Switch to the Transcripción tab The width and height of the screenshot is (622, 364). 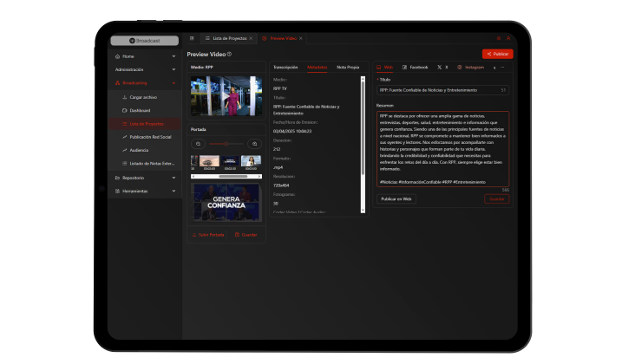tap(285, 67)
